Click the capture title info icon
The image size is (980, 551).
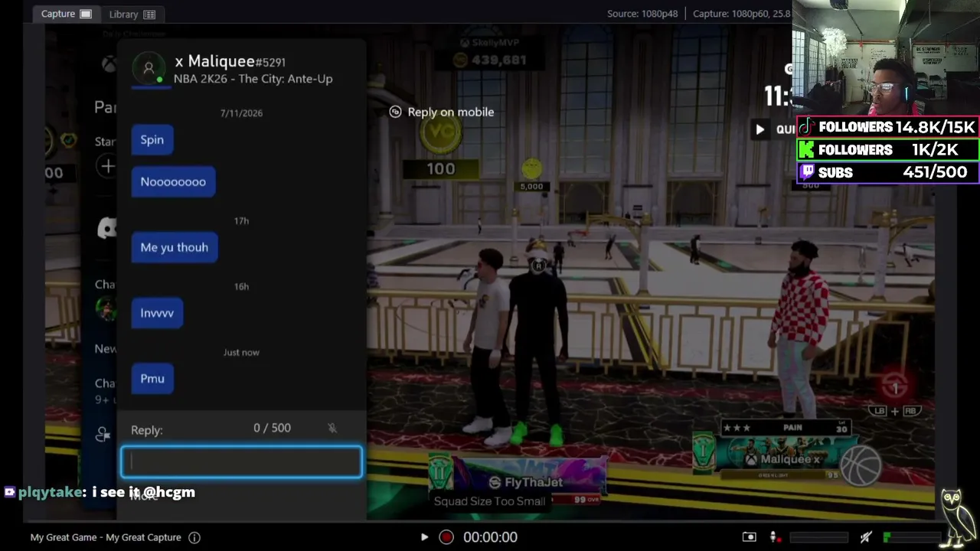[194, 537]
